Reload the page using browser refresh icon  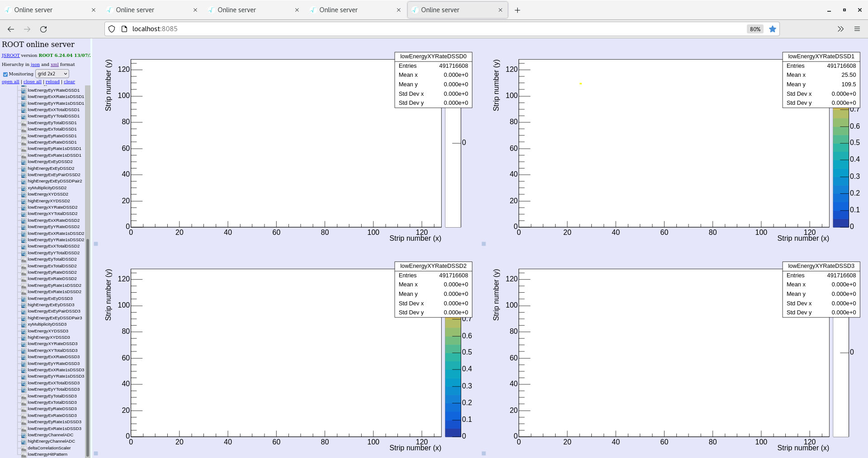43,29
